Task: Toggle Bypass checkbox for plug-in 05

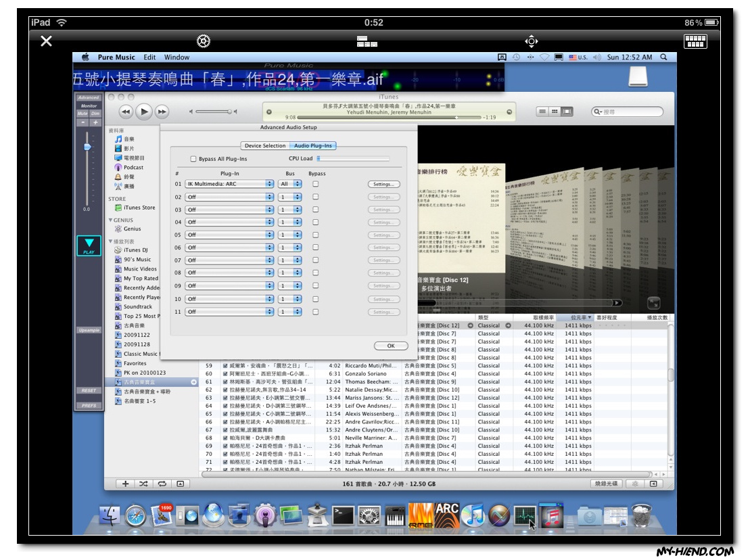Action: tap(315, 235)
